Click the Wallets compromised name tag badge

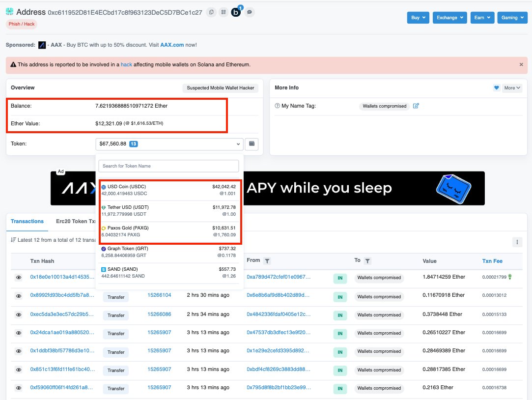pos(385,106)
